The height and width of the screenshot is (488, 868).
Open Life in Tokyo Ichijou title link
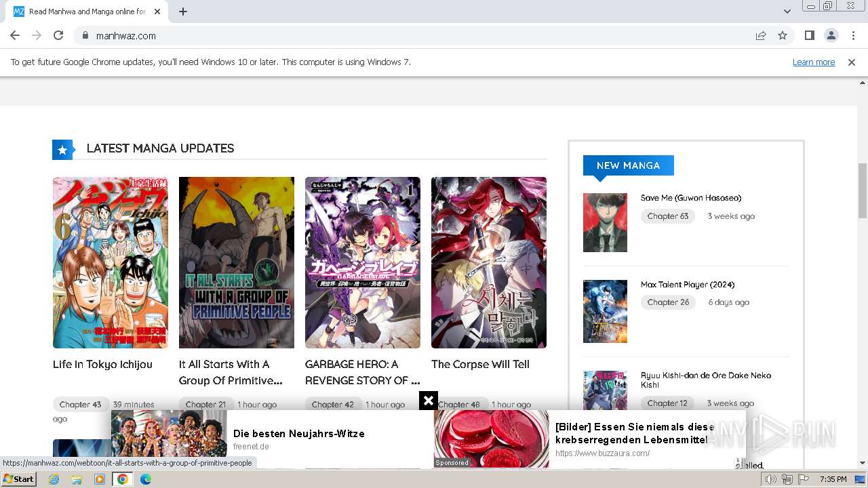[x=102, y=365]
